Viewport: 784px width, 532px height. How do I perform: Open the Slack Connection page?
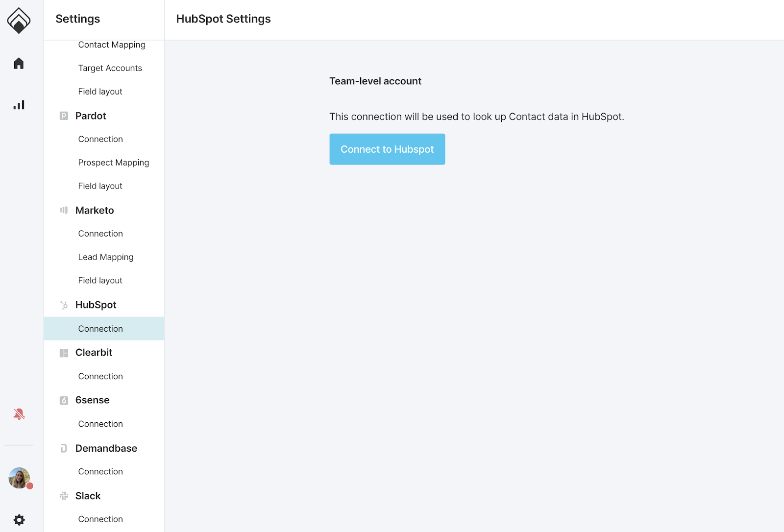point(100,519)
